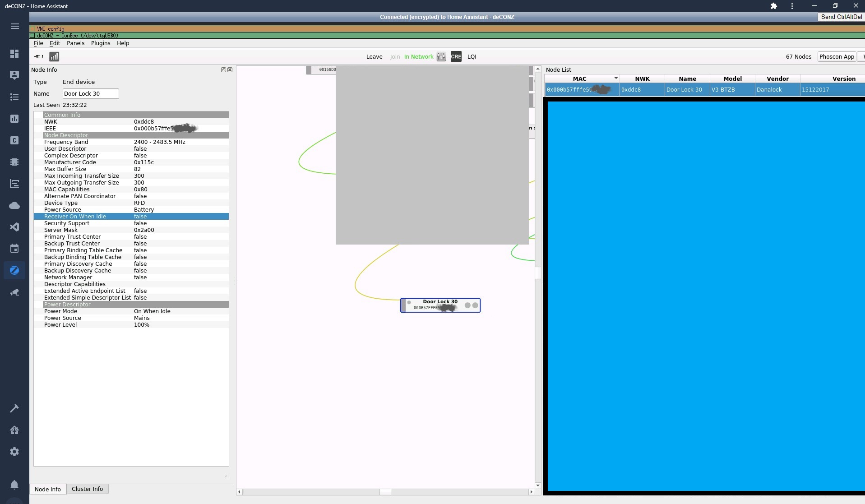Switch to the Cluster Info tab
The height and width of the screenshot is (504, 865).
pyautogui.click(x=87, y=489)
